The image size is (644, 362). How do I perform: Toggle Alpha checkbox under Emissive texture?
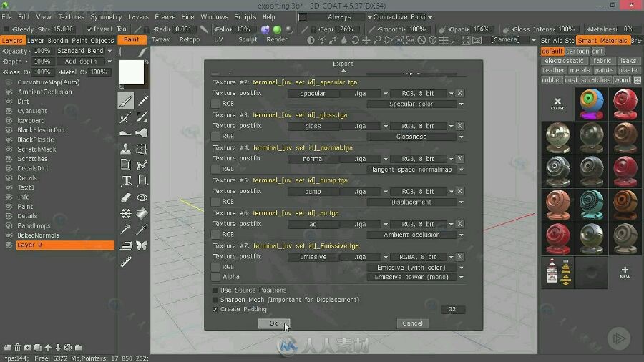pos(215,277)
